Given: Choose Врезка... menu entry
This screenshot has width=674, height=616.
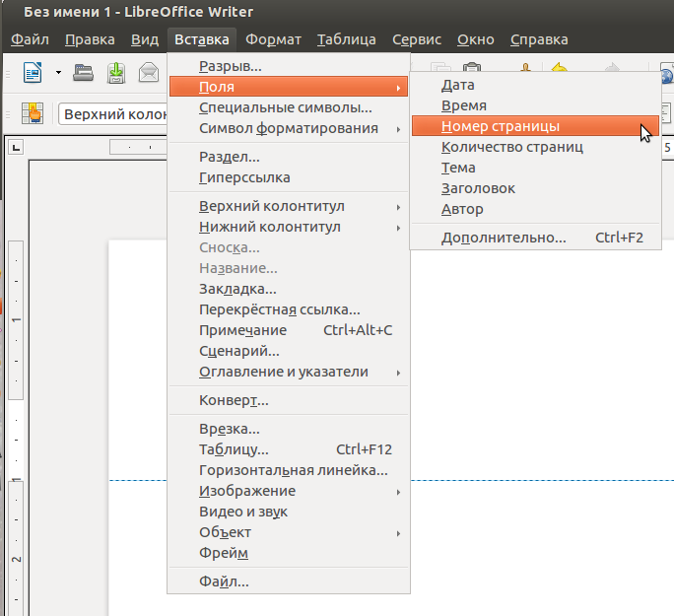Looking at the screenshot, I should pos(289,429).
